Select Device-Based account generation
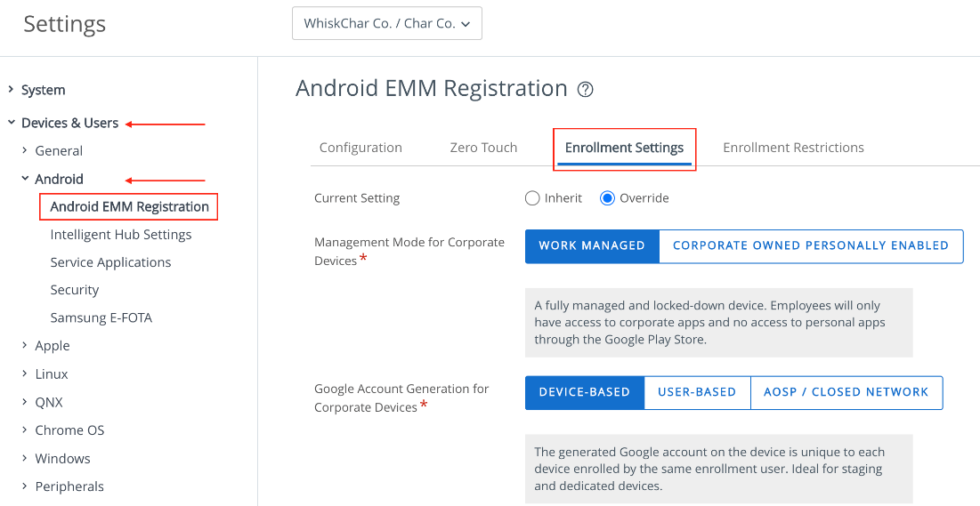Image resolution: width=980 pixels, height=506 pixels. coord(584,392)
